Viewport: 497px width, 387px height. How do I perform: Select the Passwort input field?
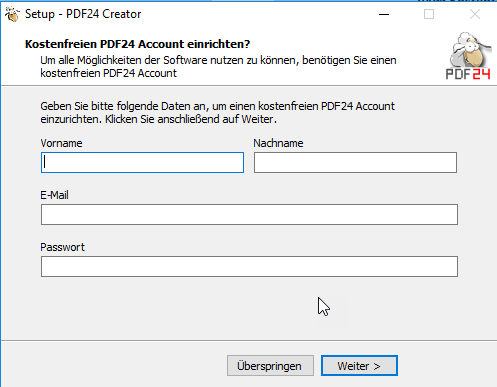pyautogui.click(x=249, y=267)
